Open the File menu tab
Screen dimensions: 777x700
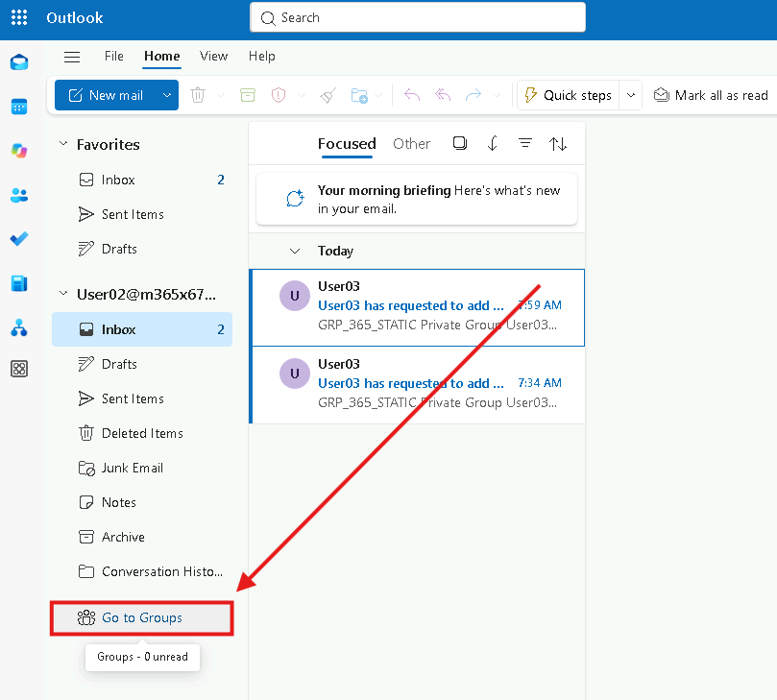(x=114, y=57)
